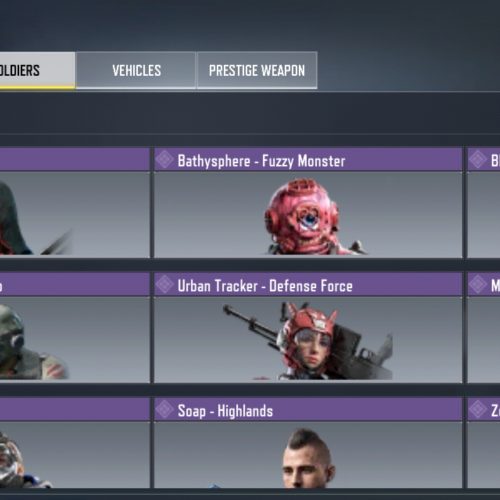The width and height of the screenshot is (500, 500).
Task: Click the Soap - Highlands title bar
Action: pos(308,410)
